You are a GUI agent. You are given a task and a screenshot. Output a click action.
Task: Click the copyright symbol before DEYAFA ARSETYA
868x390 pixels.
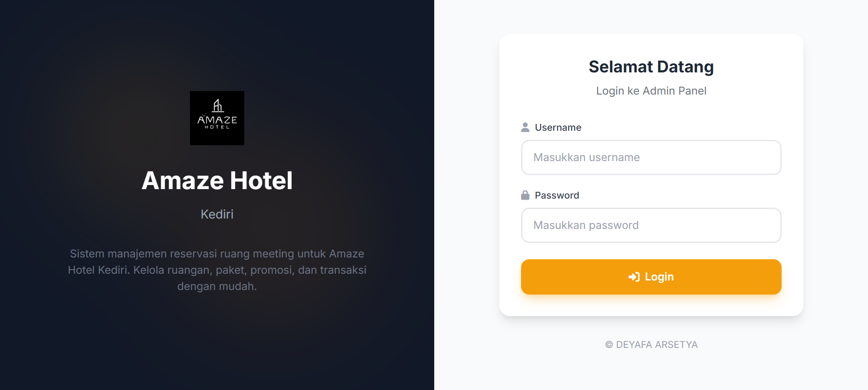pos(609,345)
